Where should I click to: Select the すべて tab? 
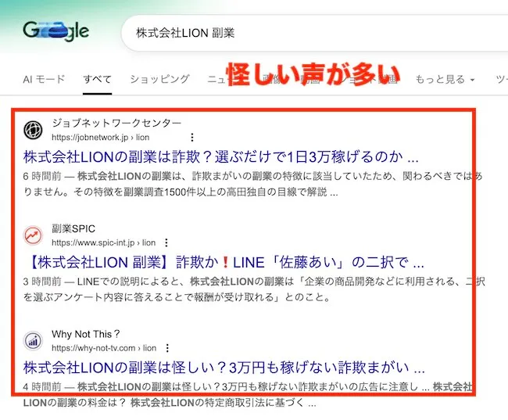pos(97,79)
